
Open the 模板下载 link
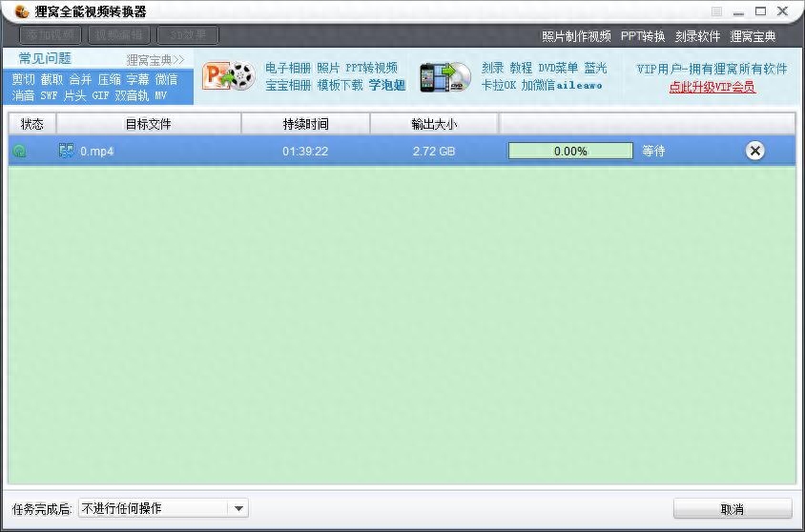[x=340, y=85]
